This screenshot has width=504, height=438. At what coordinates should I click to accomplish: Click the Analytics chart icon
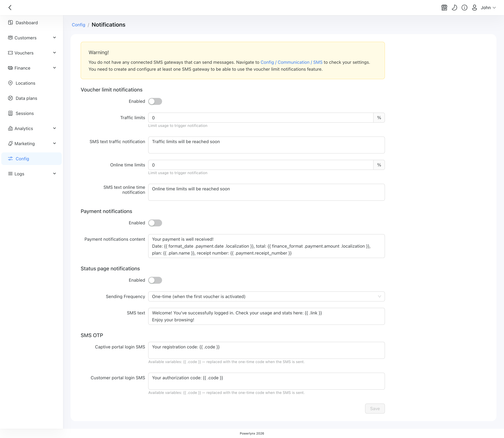(11, 128)
